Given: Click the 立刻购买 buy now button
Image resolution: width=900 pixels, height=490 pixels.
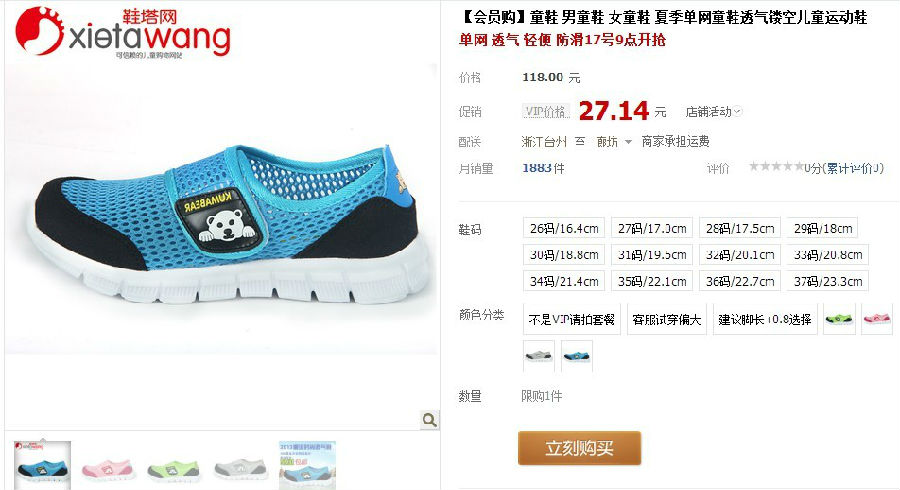Looking at the screenshot, I should click(579, 448).
